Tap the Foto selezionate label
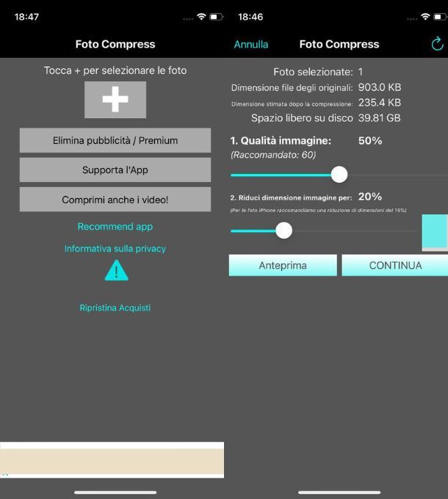Image resolution: width=448 pixels, height=499 pixels. click(x=313, y=72)
